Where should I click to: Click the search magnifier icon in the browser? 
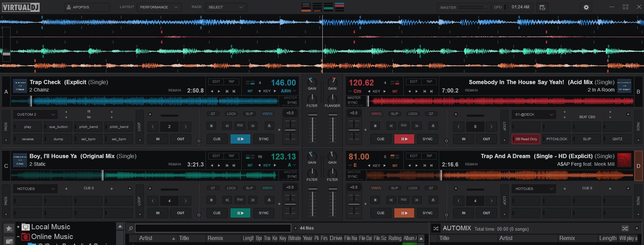pos(130,228)
